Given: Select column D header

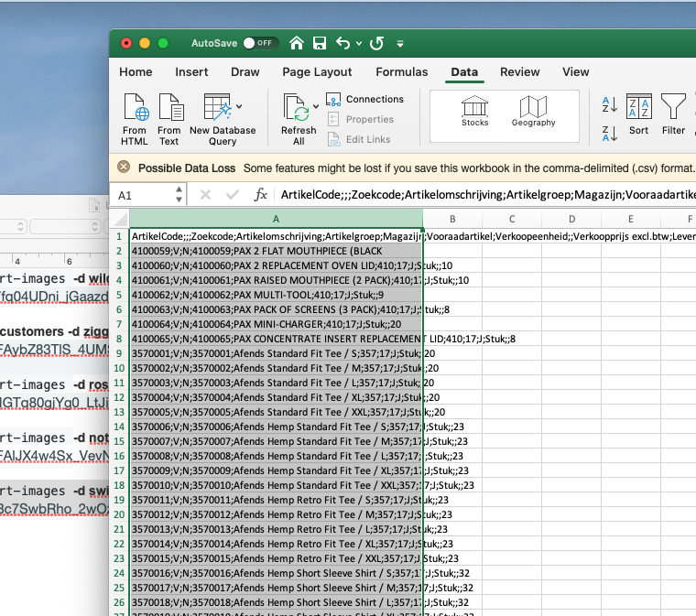Looking at the screenshot, I should [x=571, y=219].
